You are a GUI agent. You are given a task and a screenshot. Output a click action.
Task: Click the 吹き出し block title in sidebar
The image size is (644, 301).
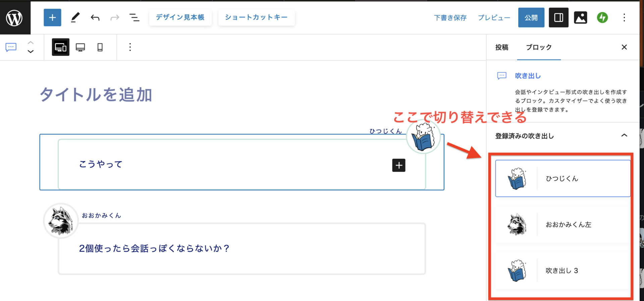[528, 76]
